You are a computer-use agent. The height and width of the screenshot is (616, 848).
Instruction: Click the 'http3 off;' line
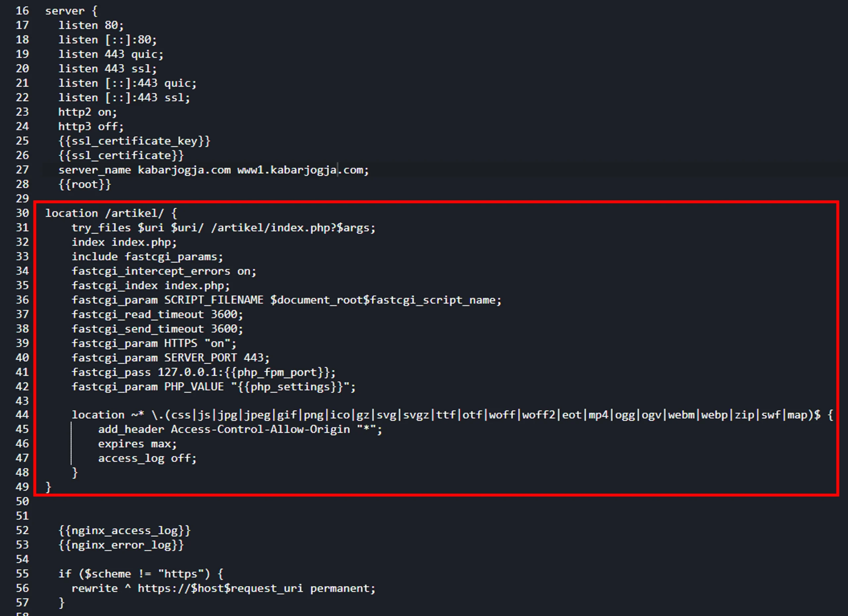click(91, 127)
